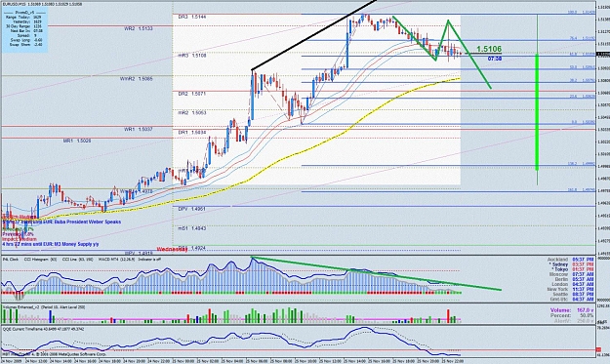
Task: Click the London row in clock panel
Action: point(574,284)
